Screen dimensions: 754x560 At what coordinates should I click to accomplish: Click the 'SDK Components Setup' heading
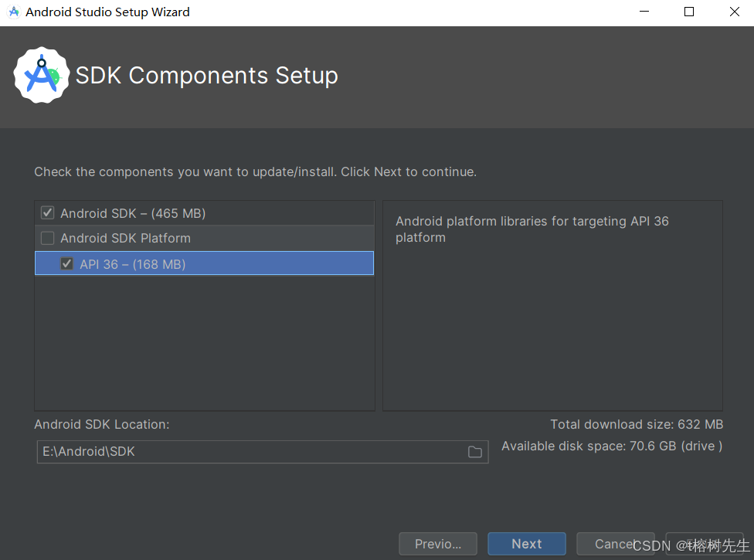coord(207,76)
